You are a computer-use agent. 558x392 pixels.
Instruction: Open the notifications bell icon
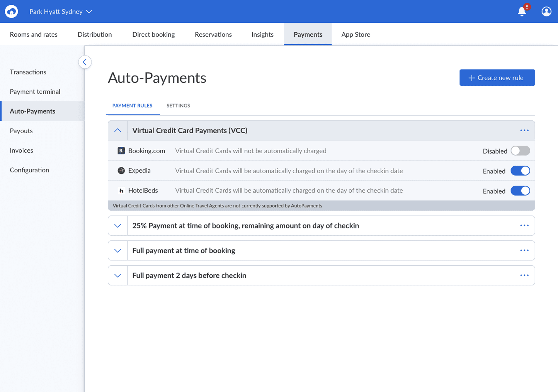click(522, 11)
